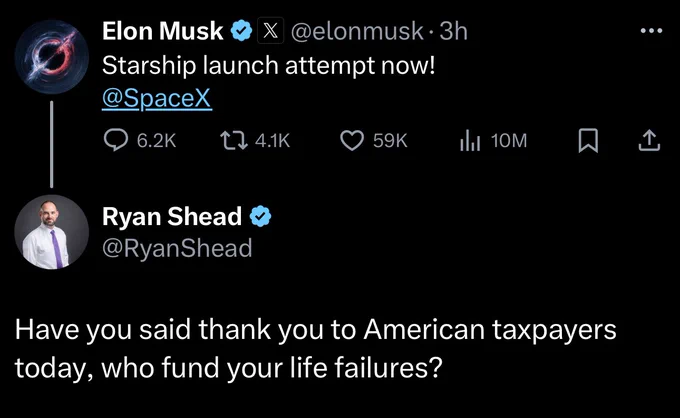Click the @RyanShead handle
Image resolution: width=680 pixels, height=418 pixels.
(177, 248)
